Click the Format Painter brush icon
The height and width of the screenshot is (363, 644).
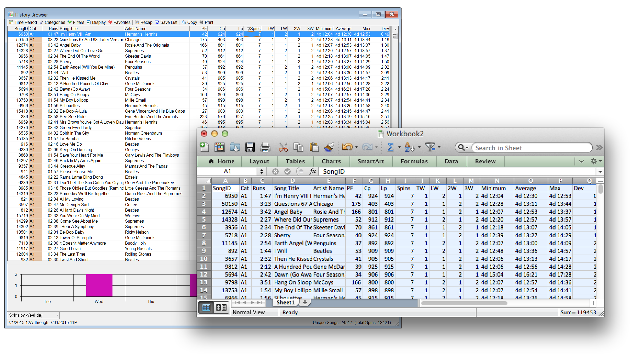point(329,147)
